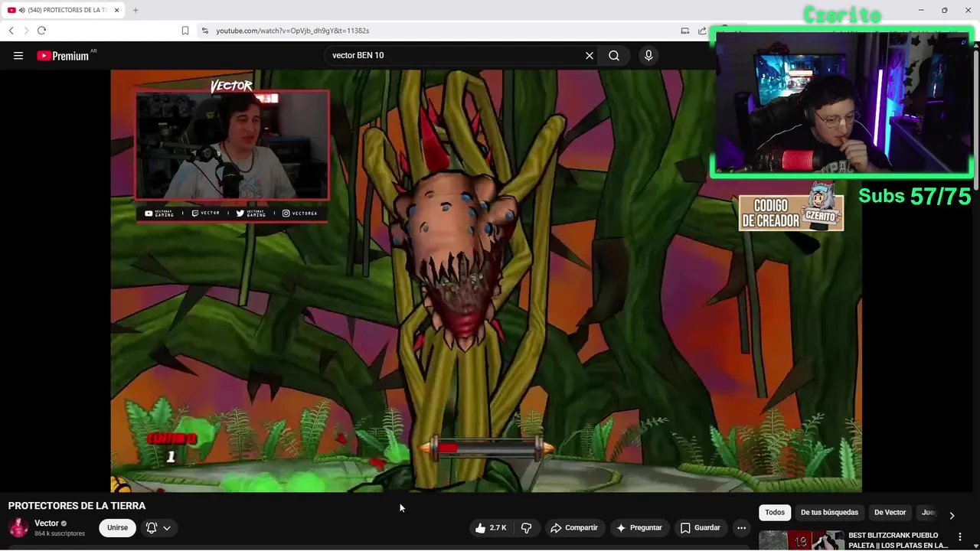Image resolution: width=980 pixels, height=551 pixels.
Task: Open BEST BLITZCRANK PUEBLO PALETA video title
Action: click(898, 540)
